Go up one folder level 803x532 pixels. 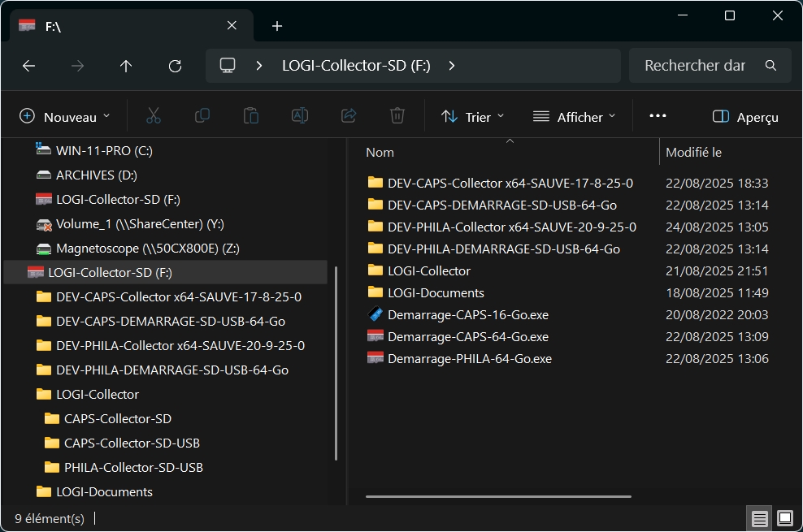[126, 66]
